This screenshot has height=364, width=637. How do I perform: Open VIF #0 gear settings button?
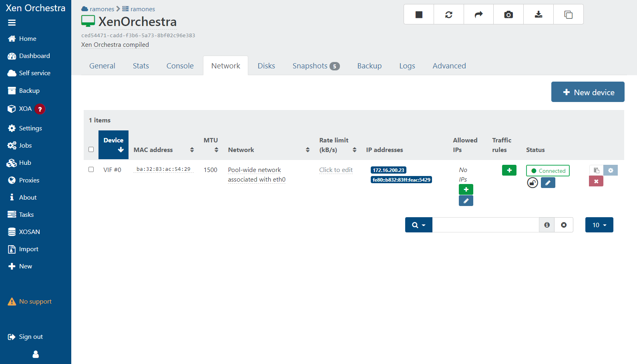click(x=611, y=170)
